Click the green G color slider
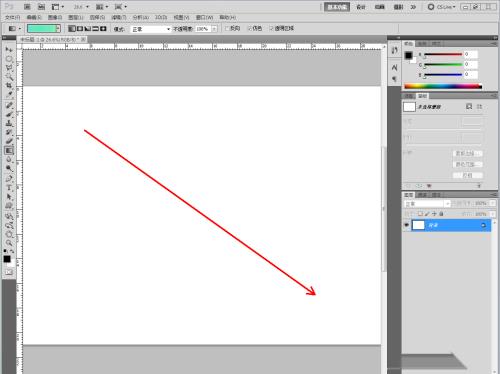Screen dimensions: 500x374 pos(443,64)
